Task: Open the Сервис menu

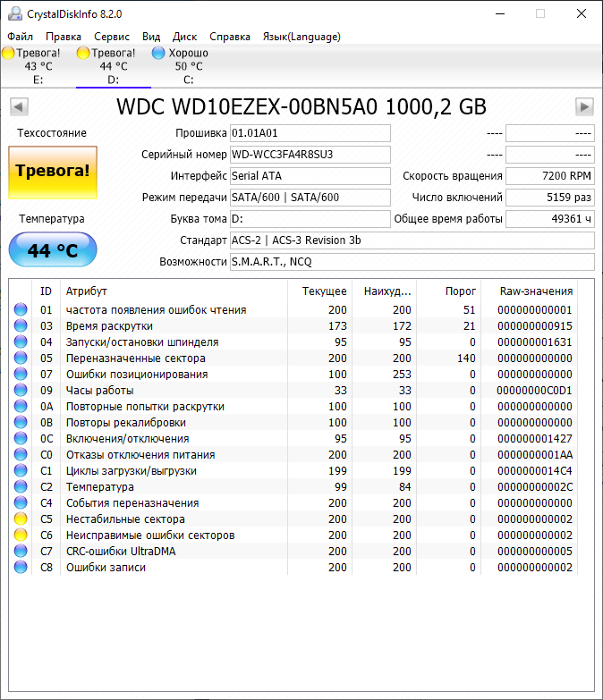Action: 112,37
